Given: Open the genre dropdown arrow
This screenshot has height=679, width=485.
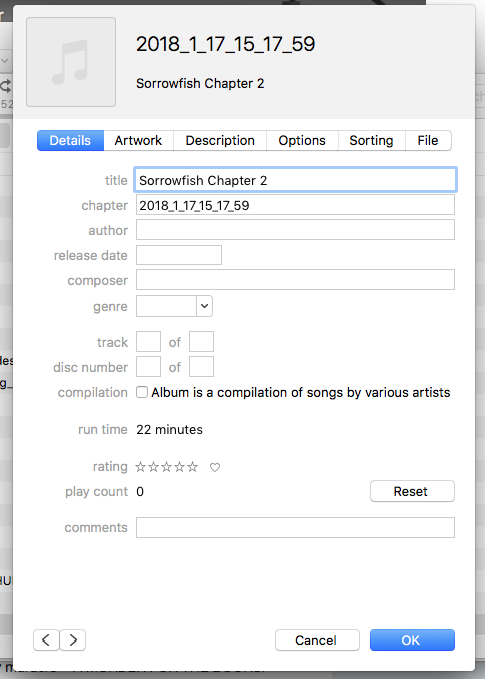Looking at the screenshot, I should [x=204, y=306].
